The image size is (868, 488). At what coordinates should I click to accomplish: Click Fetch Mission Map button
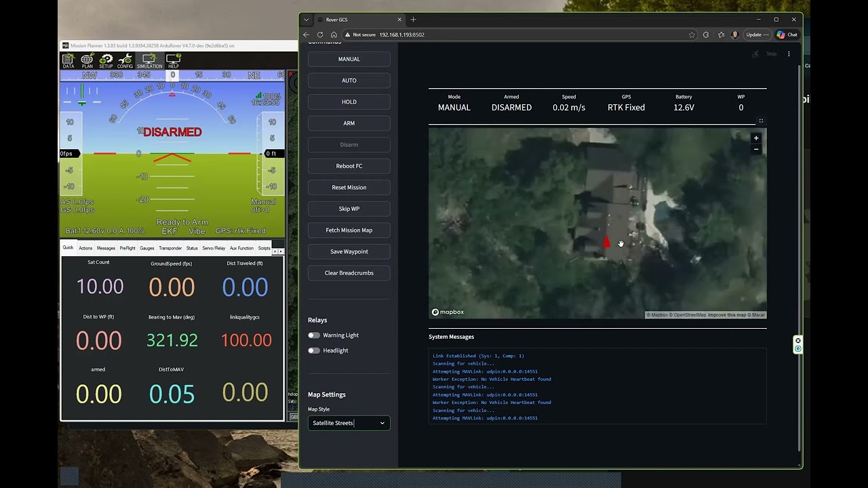pos(349,230)
